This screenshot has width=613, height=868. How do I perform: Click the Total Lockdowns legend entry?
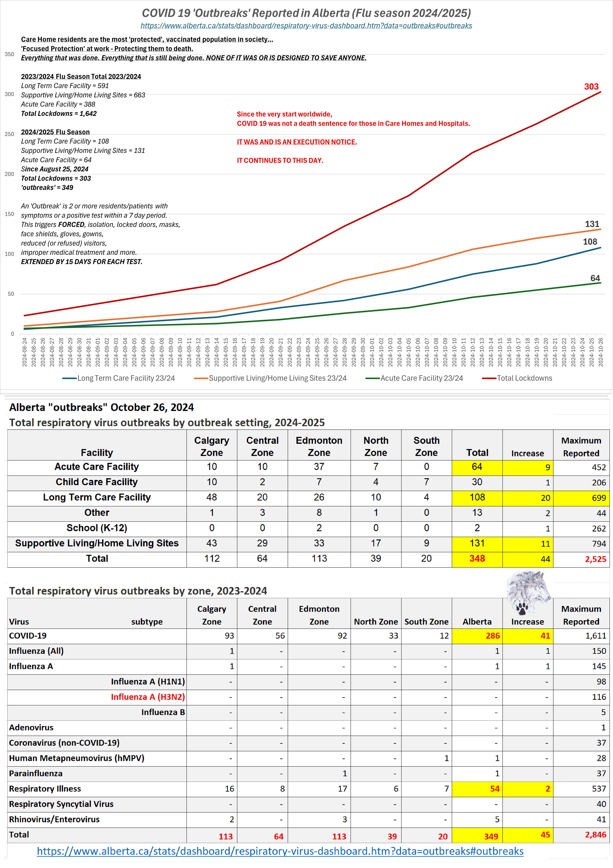(x=517, y=378)
